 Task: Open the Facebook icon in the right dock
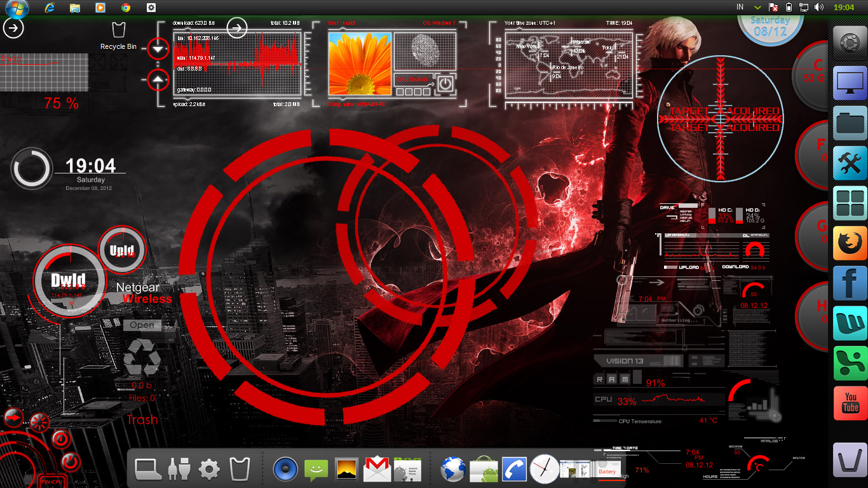coord(850,283)
